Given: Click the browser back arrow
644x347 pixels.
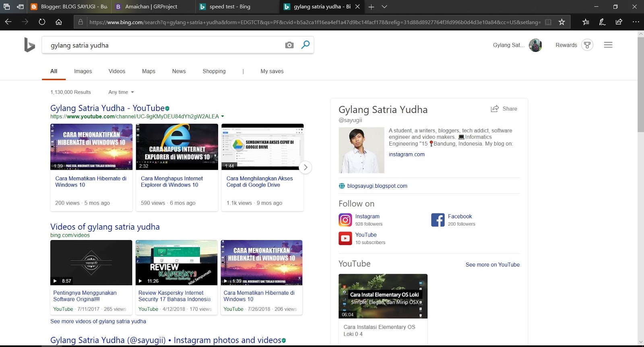Looking at the screenshot, I should [x=8, y=22].
